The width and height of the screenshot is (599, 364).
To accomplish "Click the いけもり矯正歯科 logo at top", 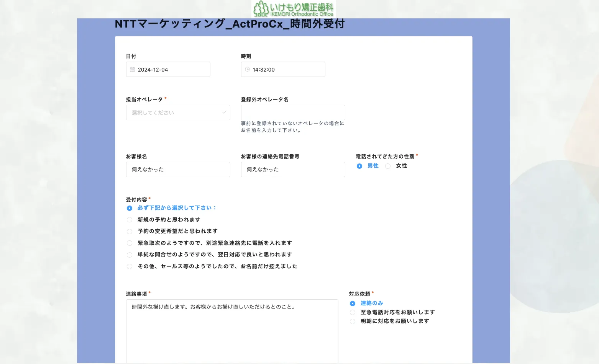I will coord(294,9).
